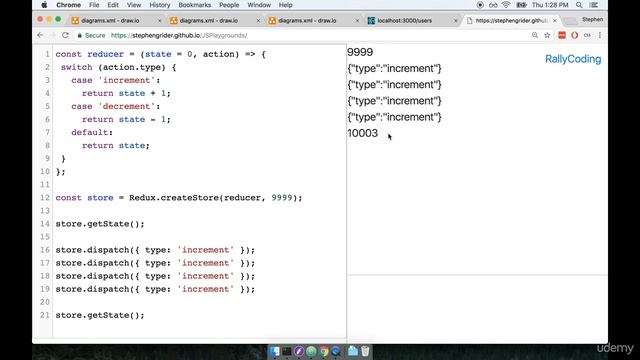The height and width of the screenshot is (360, 640).
Task: Click the 9999 output value
Action: tap(360, 52)
